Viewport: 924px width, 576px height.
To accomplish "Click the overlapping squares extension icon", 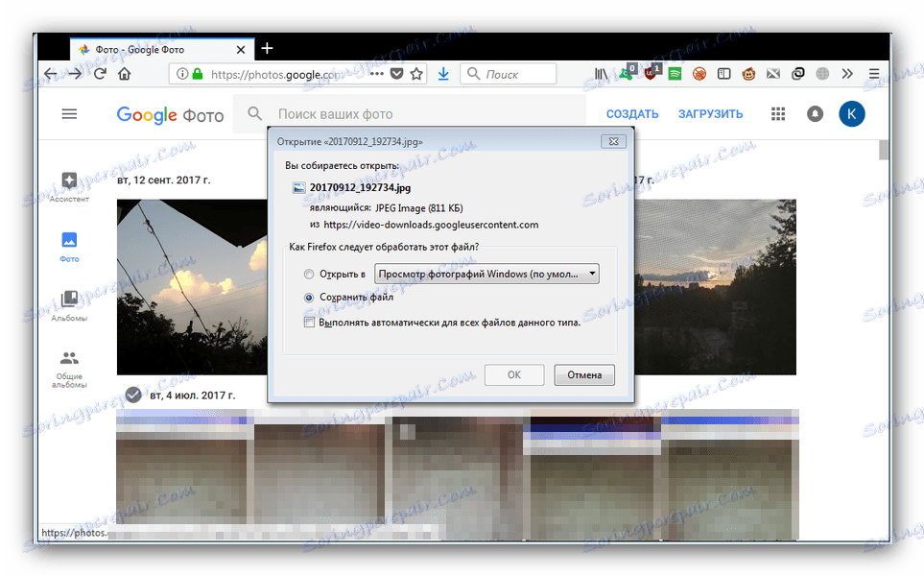I will point(798,74).
